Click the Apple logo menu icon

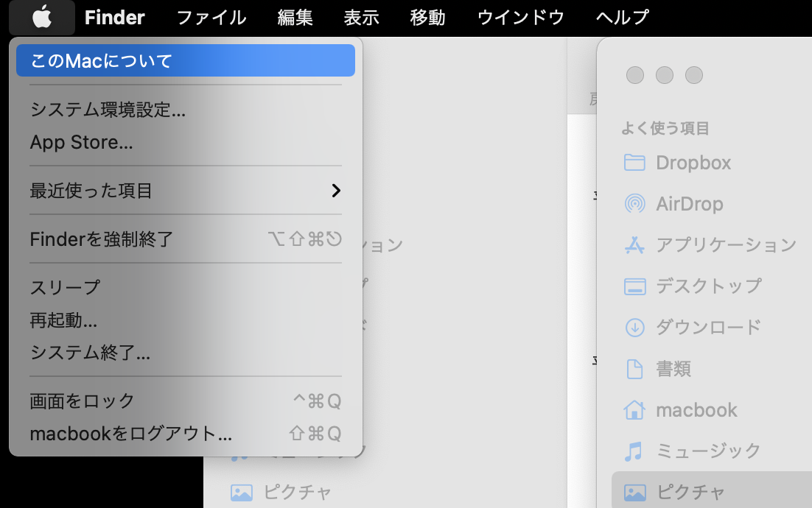pyautogui.click(x=42, y=17)
